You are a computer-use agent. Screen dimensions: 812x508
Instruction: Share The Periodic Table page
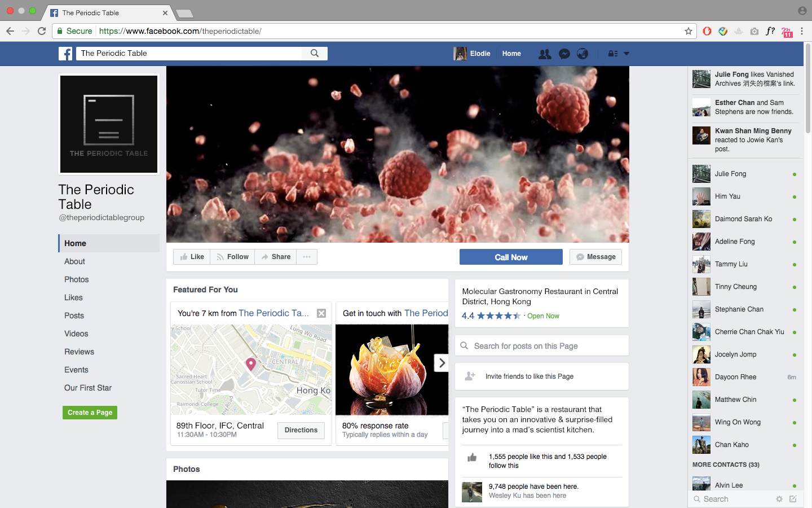click(276, 257)
